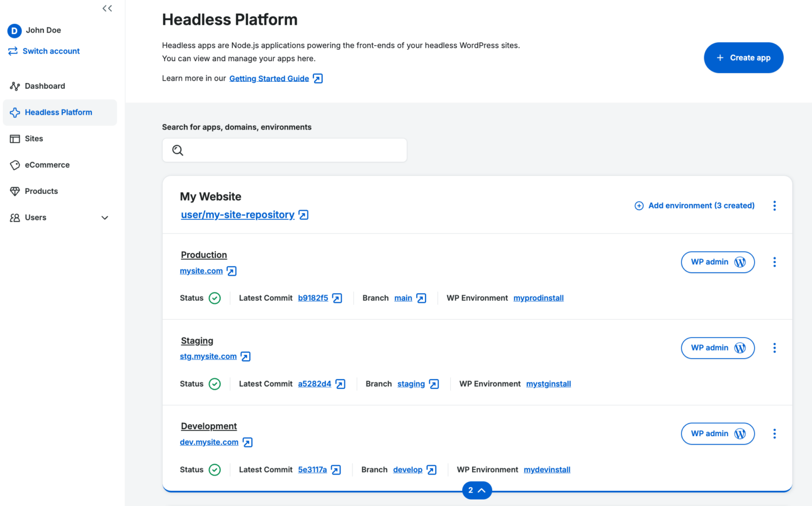Click the green status check for Development
Viewport: 812px width, 506px height.
214,470
